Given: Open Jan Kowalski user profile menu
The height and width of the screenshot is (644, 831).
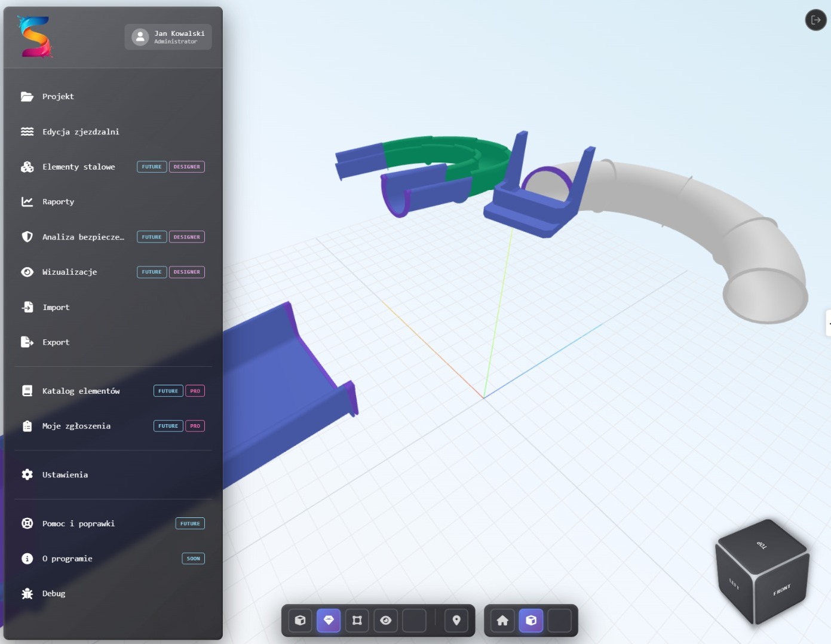Looking at the screenshot, I should pyautogui.click(x=168, y=37).
